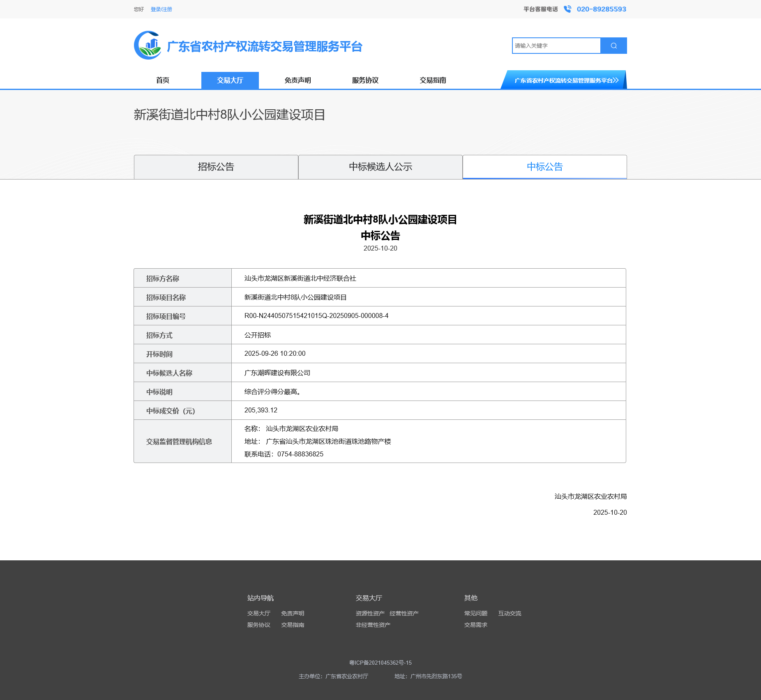
Task: Click footer link 经营性资产
Action: coord(404,613)
